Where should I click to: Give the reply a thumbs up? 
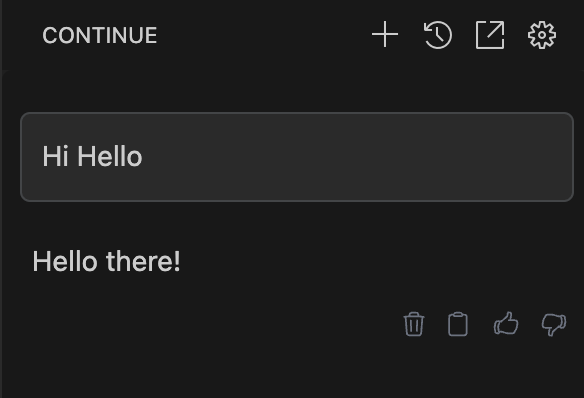pos(506,324)
